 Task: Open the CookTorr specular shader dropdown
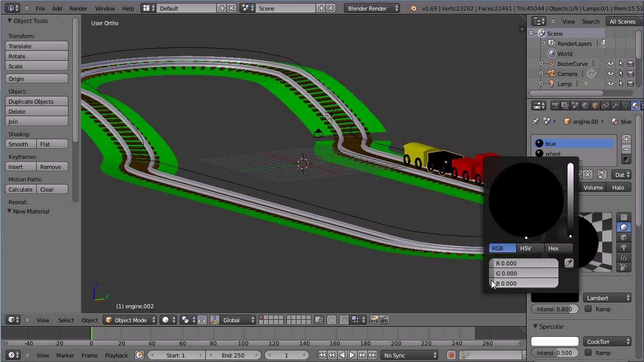(x=608, y=342)
